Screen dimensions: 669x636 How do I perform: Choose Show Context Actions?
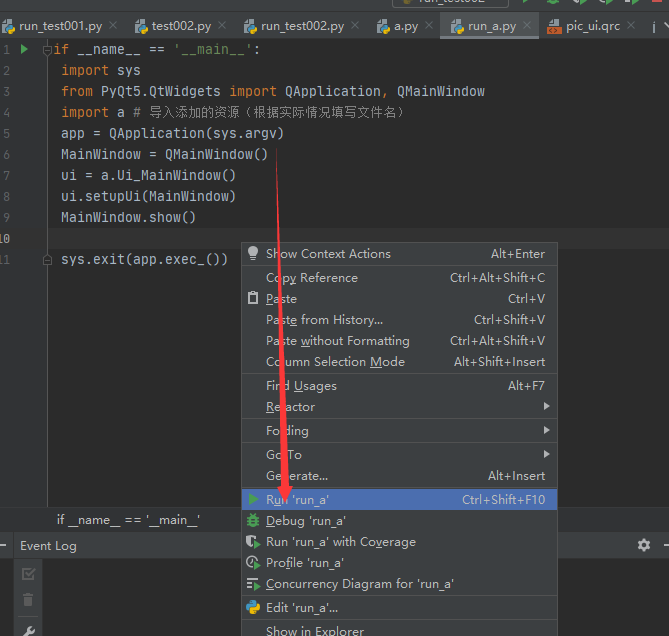pyautogui.click(x=399, y=254)
